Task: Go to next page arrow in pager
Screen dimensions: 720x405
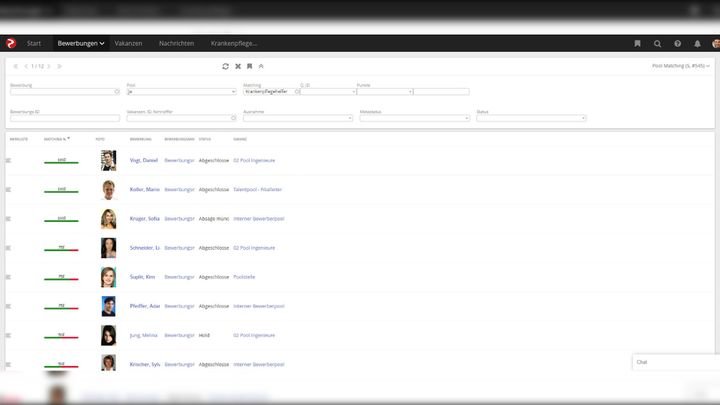Action: click(x=49, y=66)
